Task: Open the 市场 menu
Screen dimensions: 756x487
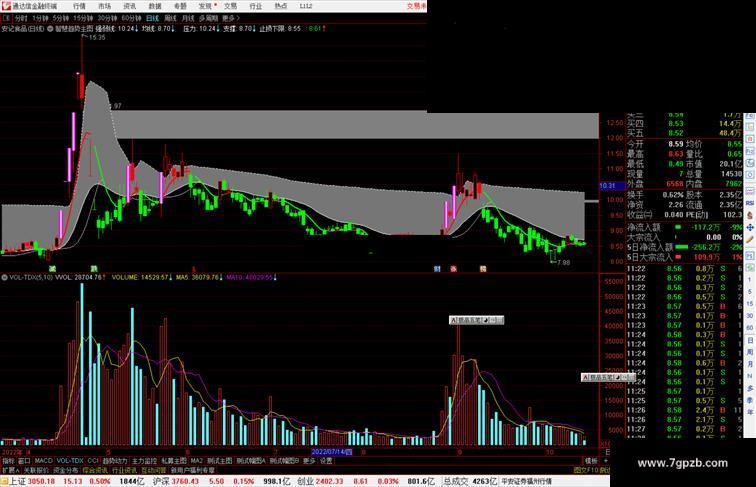Action: point(104,6)
